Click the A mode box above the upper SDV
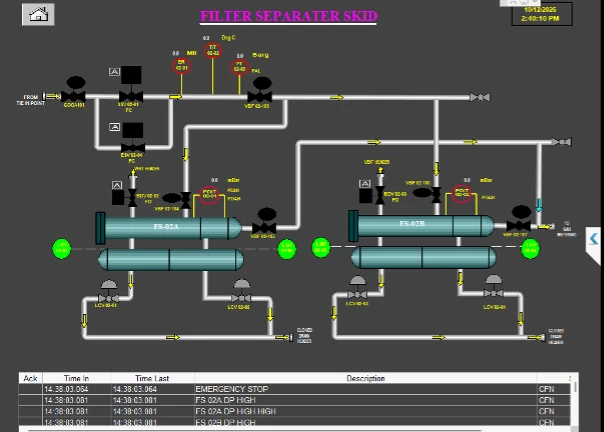 pyautogui.click(x=114, y=72)
